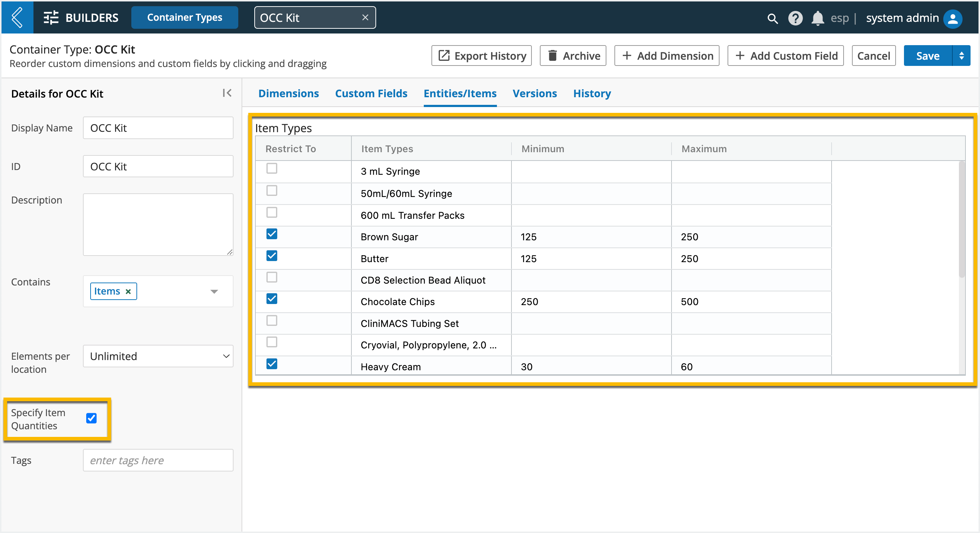Click Add Dimension button
Screen dimensions: 980x533
(666, 56)
